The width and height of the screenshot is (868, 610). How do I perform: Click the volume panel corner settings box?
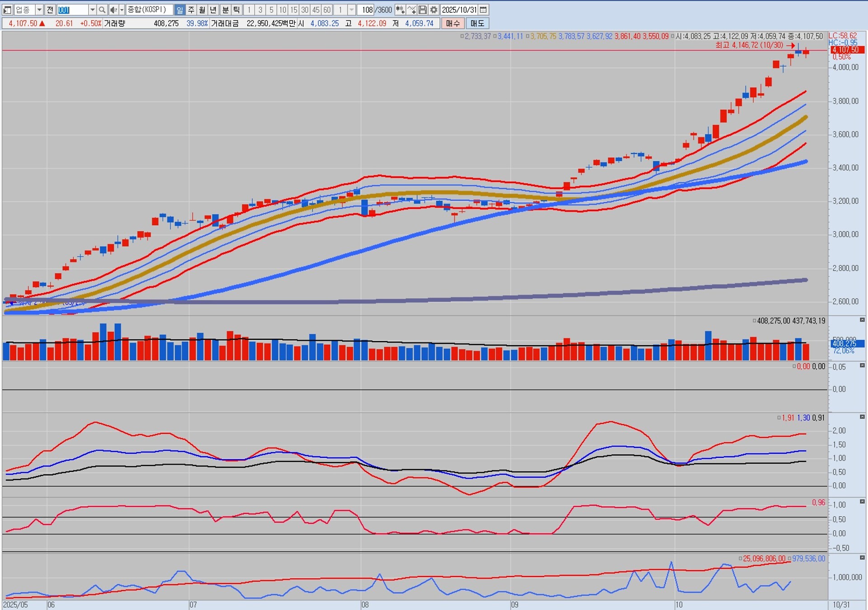(862, 320)
